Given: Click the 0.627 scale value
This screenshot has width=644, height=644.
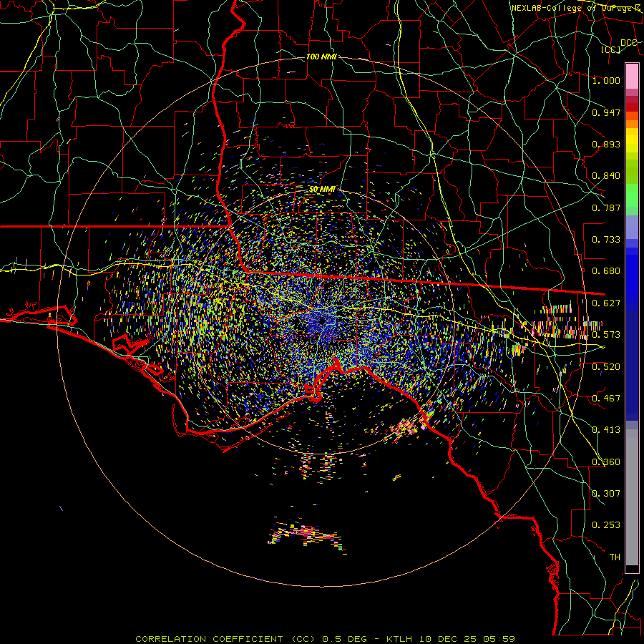Looking at the screenshot, I should pos(606,303).
